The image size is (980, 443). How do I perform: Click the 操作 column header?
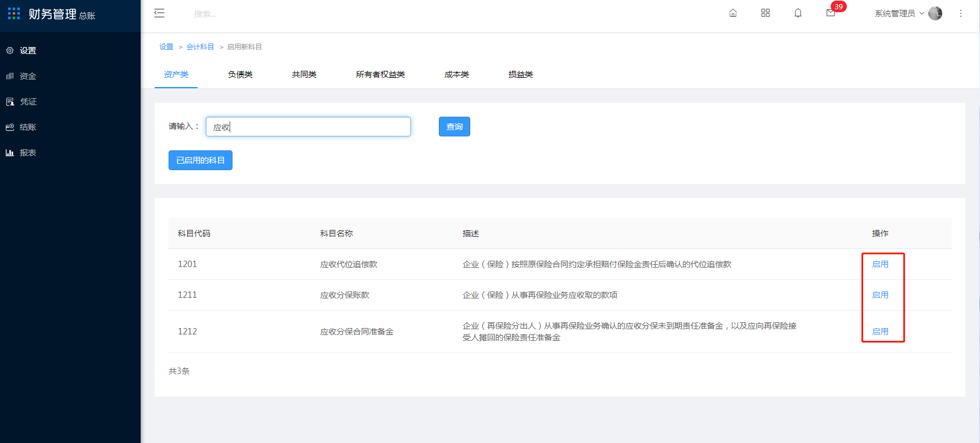point(880,233)
